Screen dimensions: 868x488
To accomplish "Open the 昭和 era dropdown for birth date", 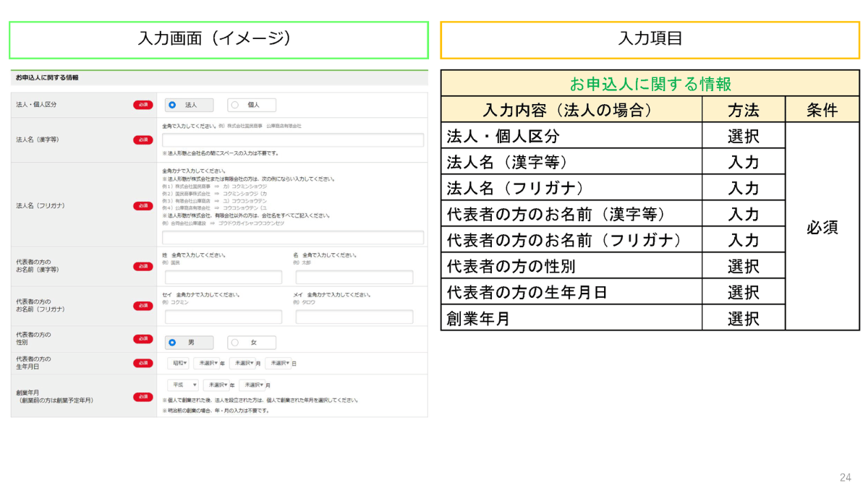I will coord(178,363).
